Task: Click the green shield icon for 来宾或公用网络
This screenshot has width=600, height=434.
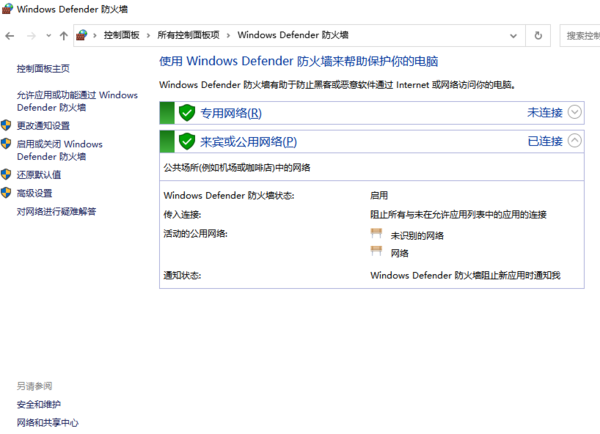Action: (x=186, y=141)
